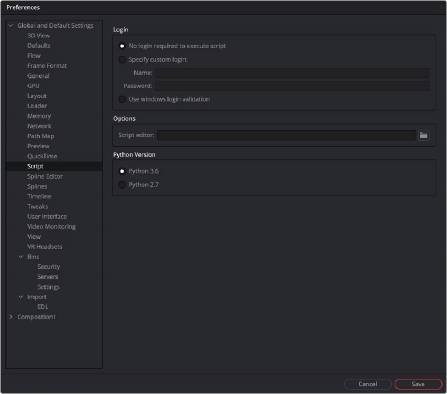Choose Python 3.6 version

coord(122,171)
